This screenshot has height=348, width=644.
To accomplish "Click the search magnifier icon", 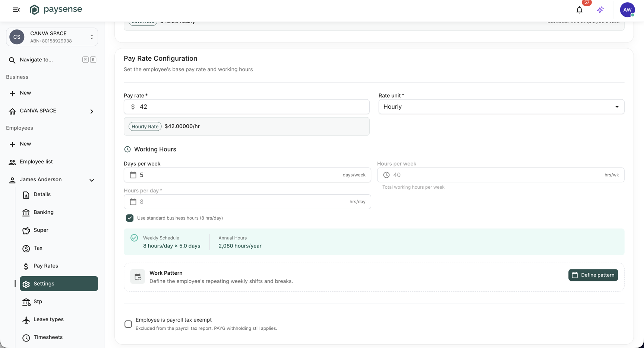I will point(12,60).
